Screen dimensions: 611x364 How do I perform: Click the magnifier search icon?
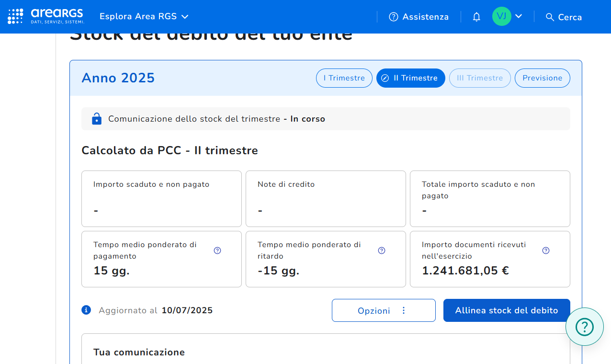[x=550, y=17]
